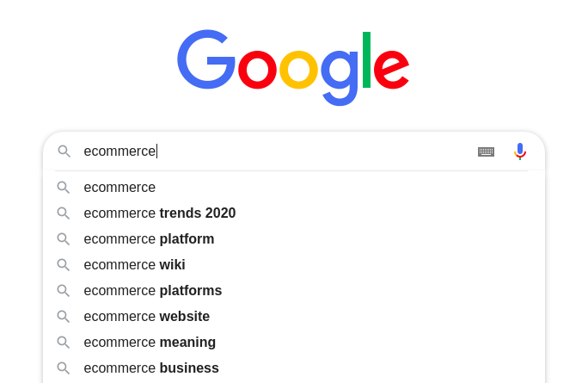Image resolution: width=588 pixels, height=383 pixels.
Task: Click search icon beside 'ecommerce trends 2020'
Action: pos(63,213)
